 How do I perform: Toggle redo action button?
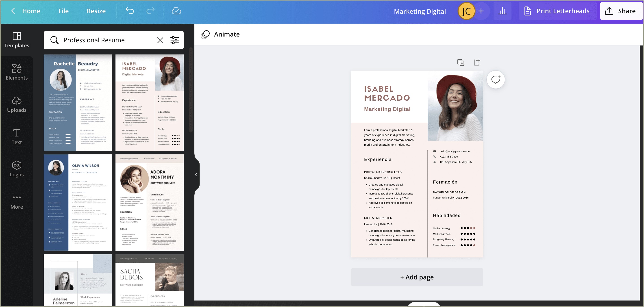point(150,11)
